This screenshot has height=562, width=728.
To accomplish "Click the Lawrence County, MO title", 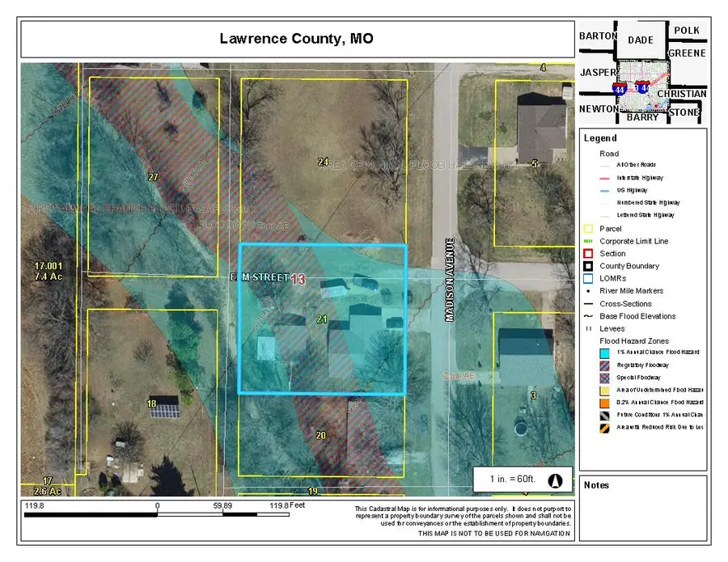I will (x=296, y=40).
